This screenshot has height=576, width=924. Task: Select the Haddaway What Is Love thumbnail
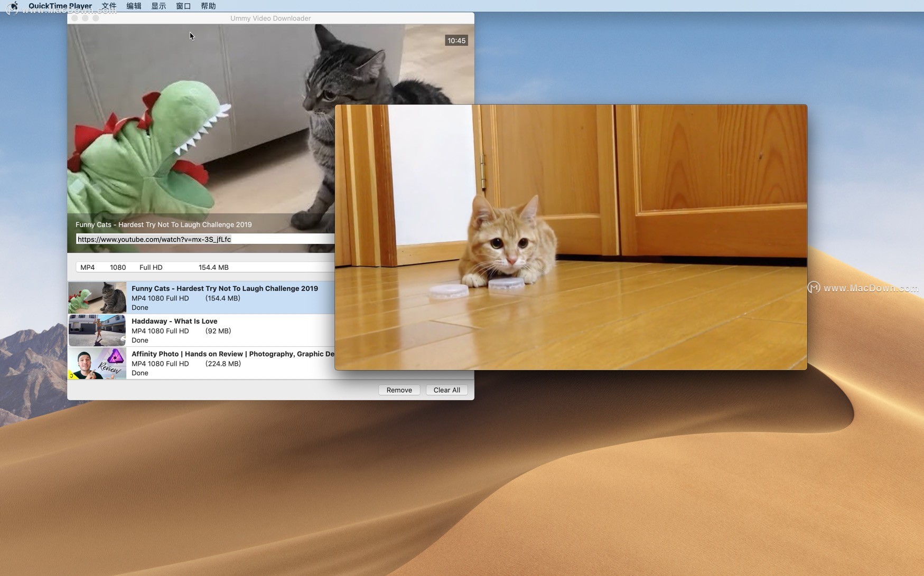coord(97,331)
